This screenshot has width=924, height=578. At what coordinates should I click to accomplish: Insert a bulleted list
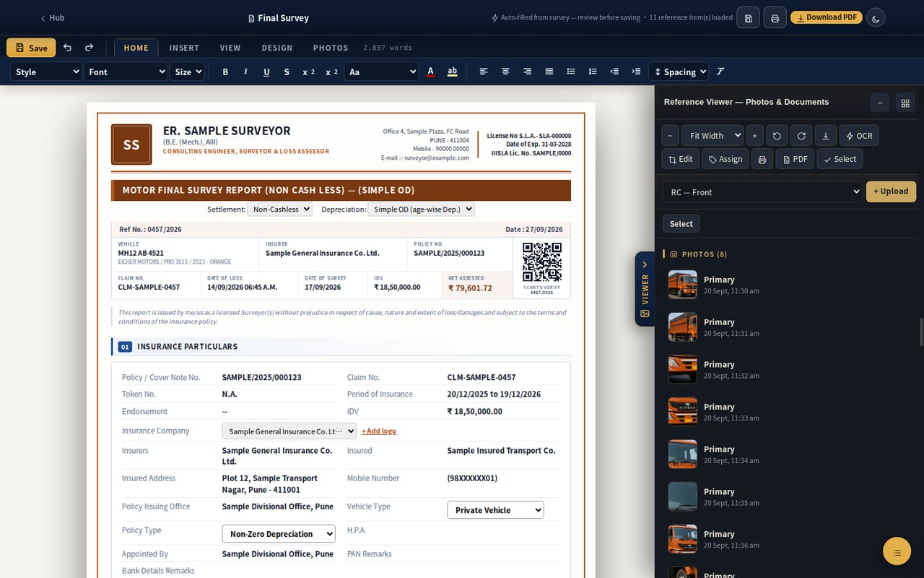[x=571, y=72]
